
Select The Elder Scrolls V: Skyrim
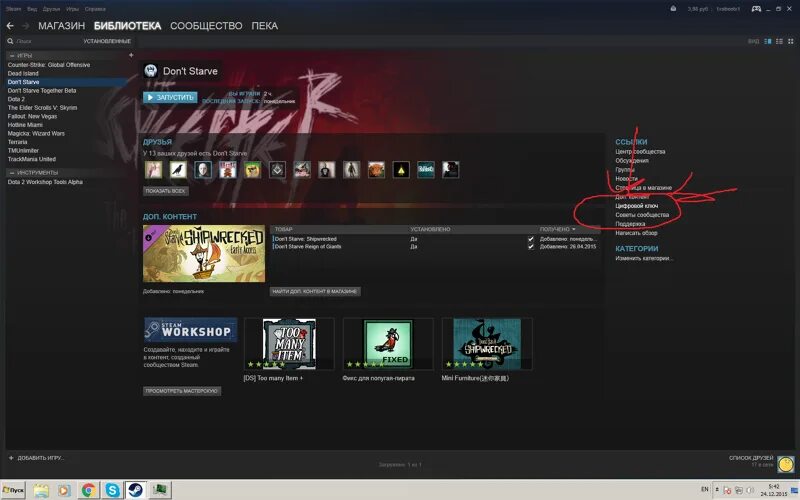[x=42, y=108]
